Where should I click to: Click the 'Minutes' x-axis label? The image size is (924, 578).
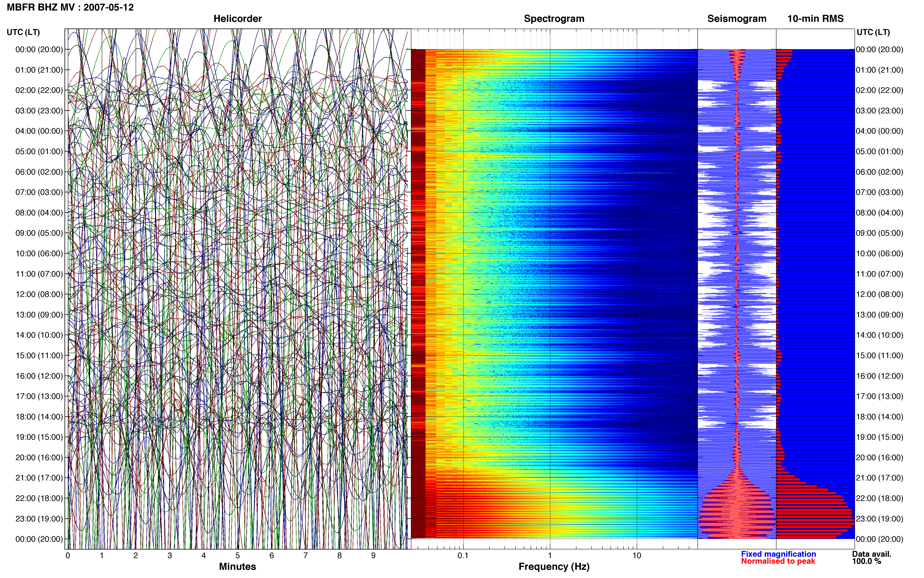(x=238, y=566)
